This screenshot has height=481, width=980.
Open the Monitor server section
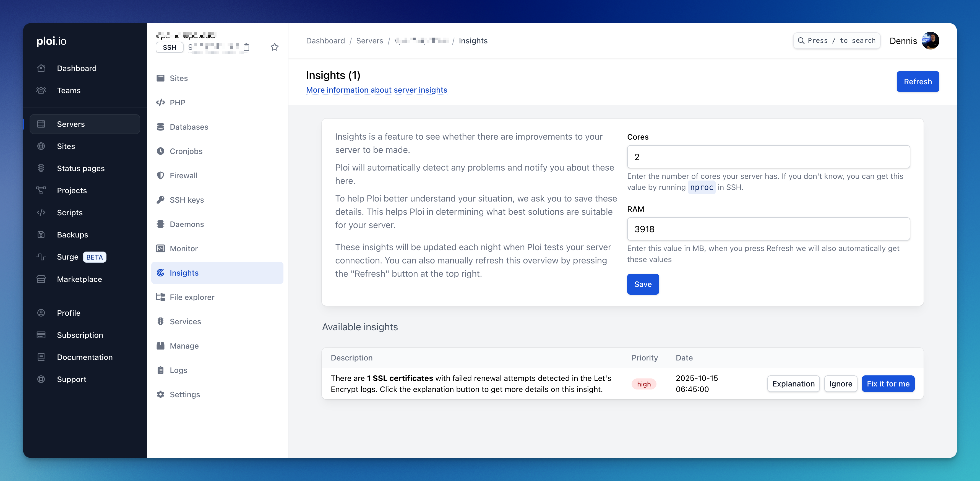[183, 248]
